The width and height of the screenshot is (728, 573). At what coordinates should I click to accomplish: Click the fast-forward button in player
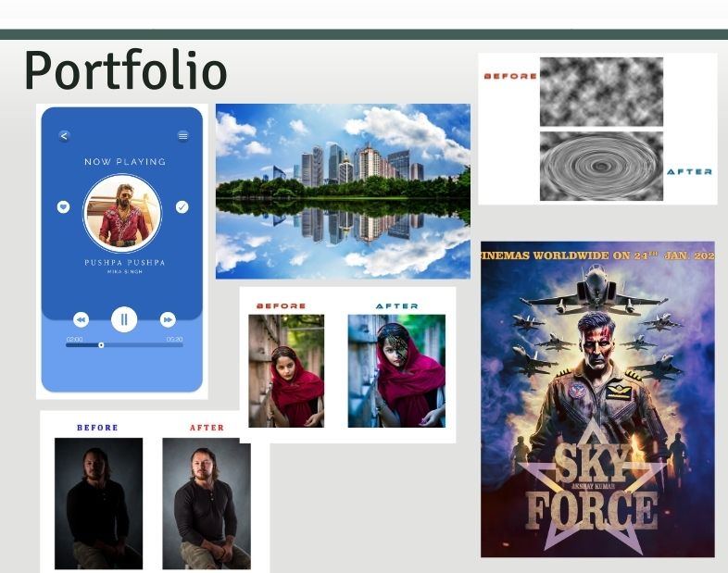pos(168,319)
